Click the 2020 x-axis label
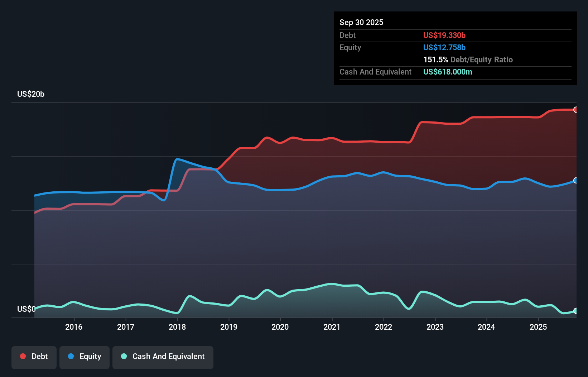This screenshot has width=588, height=377. pos(280,327)
